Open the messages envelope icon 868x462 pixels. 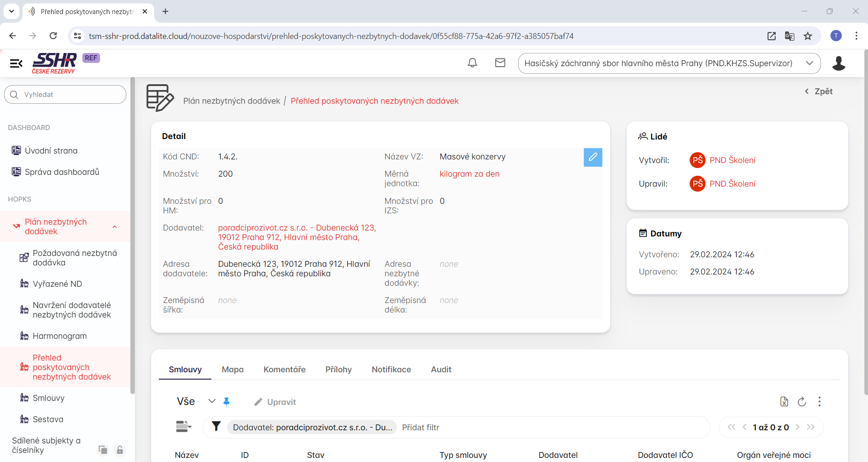click(x=500, y=63)
